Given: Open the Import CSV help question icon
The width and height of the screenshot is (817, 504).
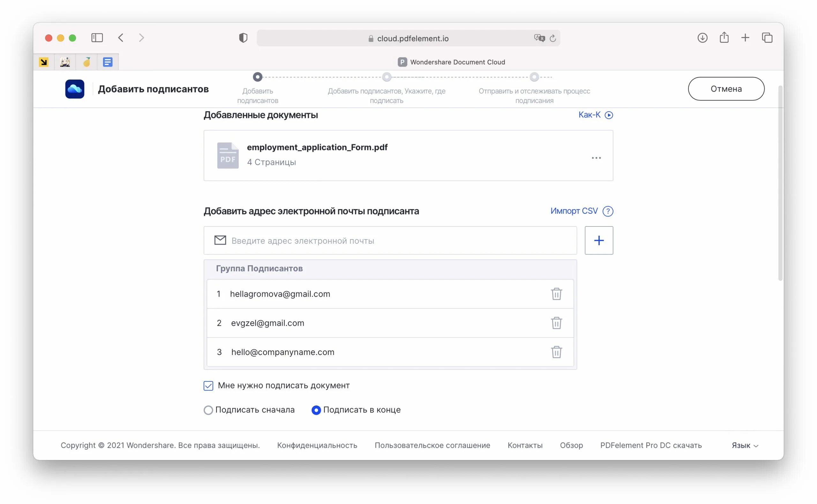Looking at the screenshot, I should (x=608, y=211).
